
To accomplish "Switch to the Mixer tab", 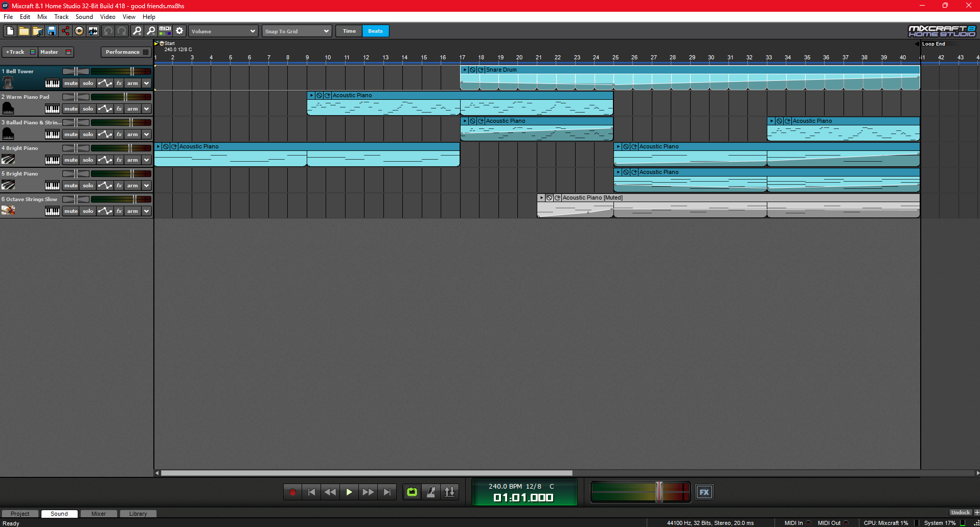I will 99,514.
